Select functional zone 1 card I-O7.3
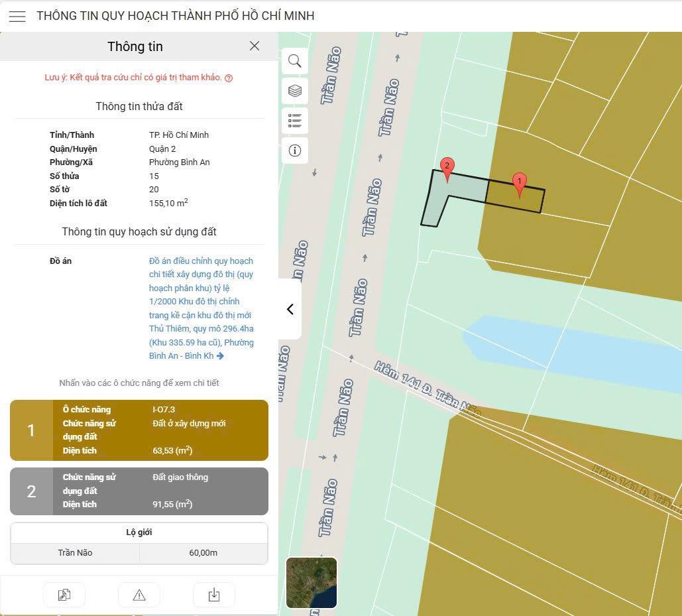 point(139,430)
